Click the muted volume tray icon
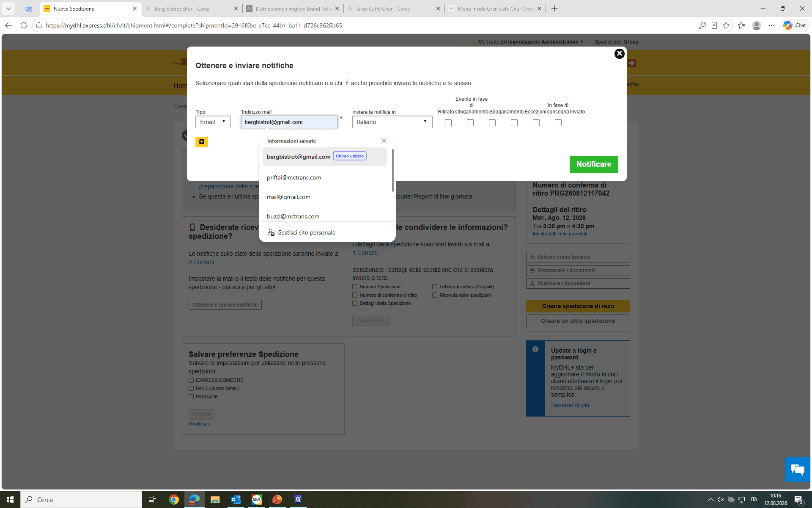 pos(721,500)
